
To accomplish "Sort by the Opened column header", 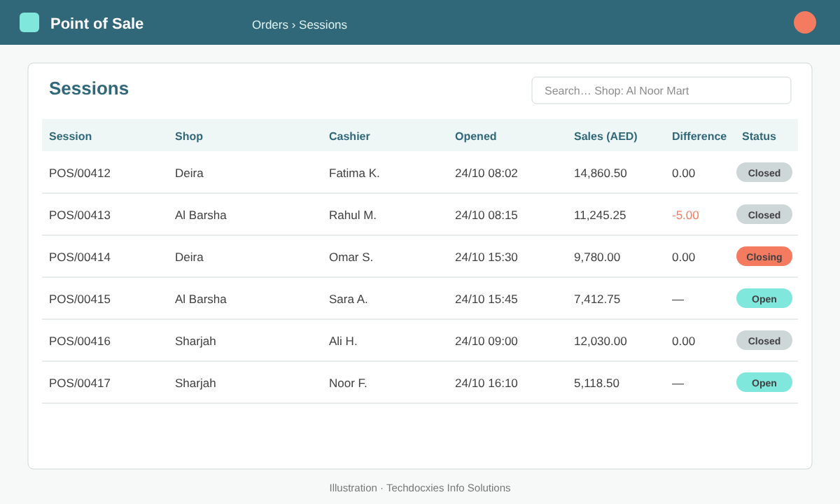I will coord(475,136).
